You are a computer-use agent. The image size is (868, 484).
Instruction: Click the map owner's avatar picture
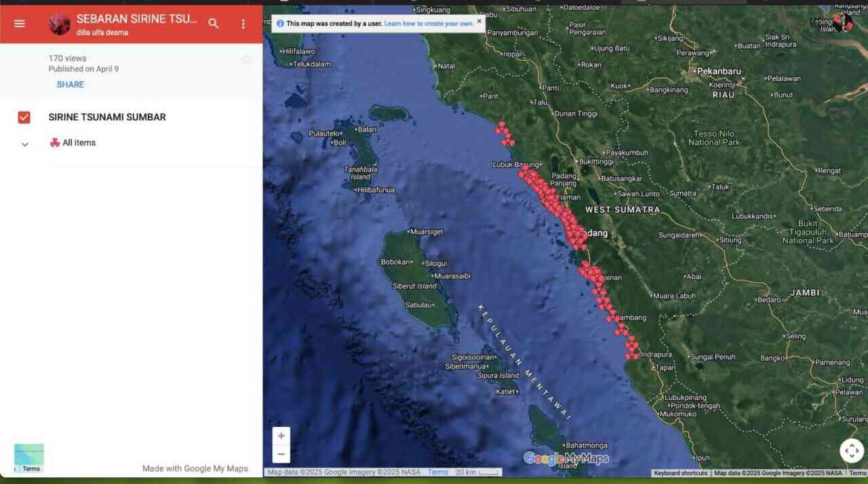[60, 24]
